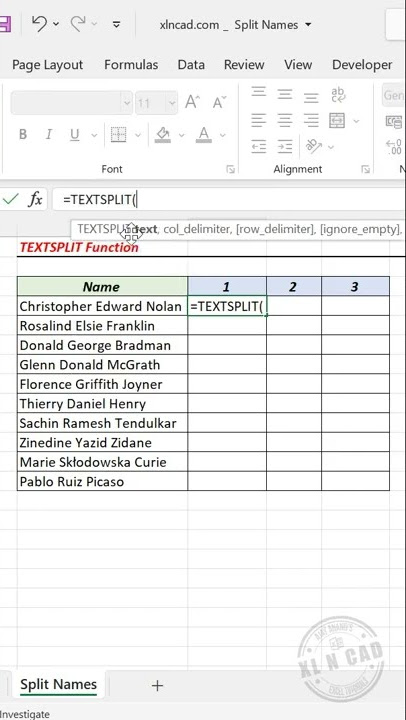Click the Align Right icon

(311, 121)
